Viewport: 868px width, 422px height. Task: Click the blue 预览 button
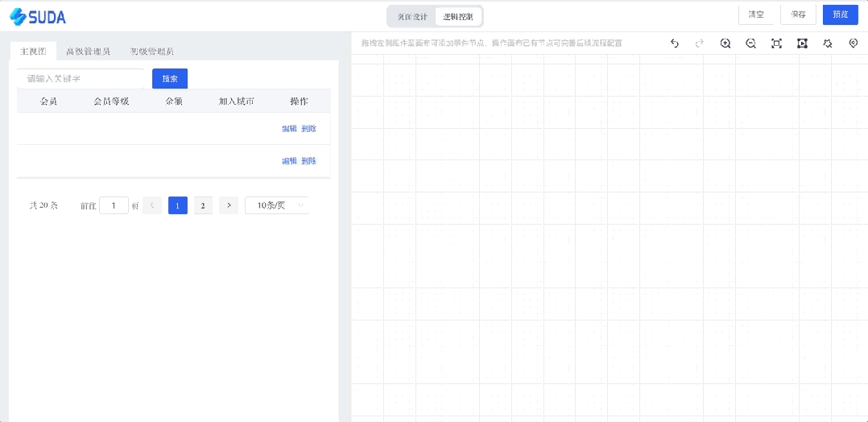coord(841,15)
